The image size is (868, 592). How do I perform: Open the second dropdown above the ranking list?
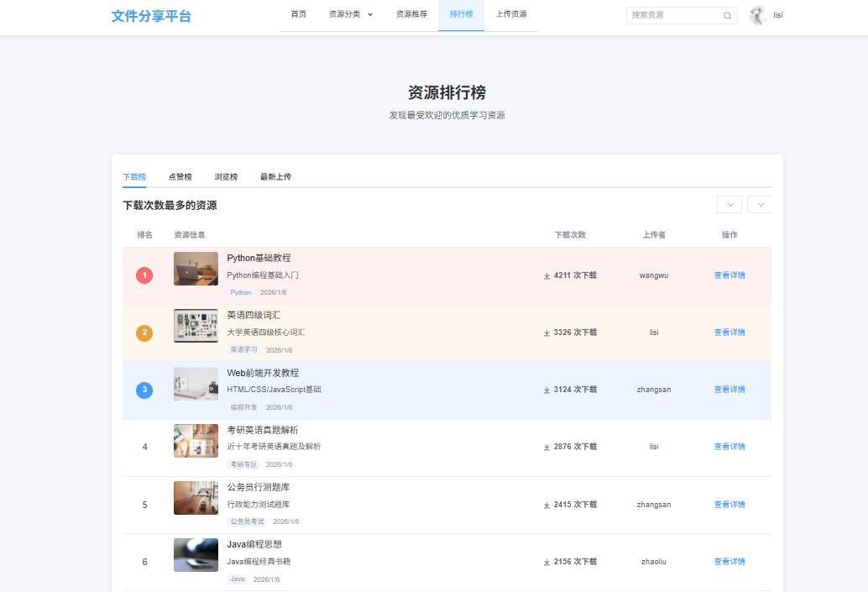click(x=760, y=204)
